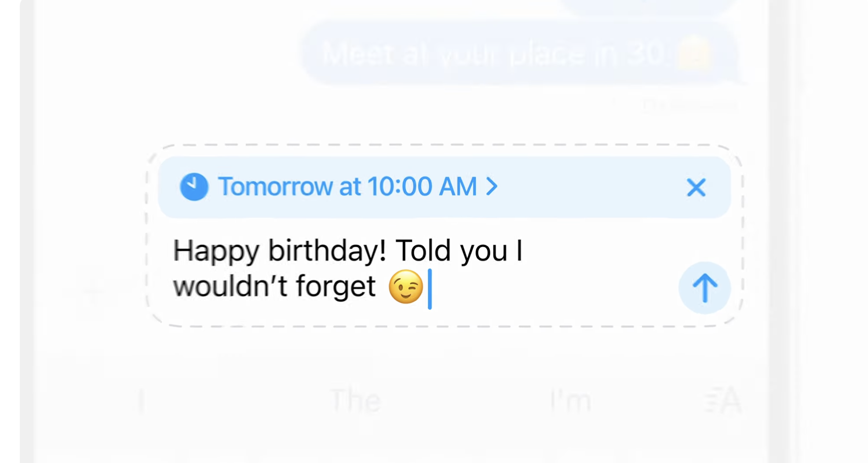The image size is (868, 463).
Task: Pick the "I" keyboard suggestion
Action: (x=142, y=401)
